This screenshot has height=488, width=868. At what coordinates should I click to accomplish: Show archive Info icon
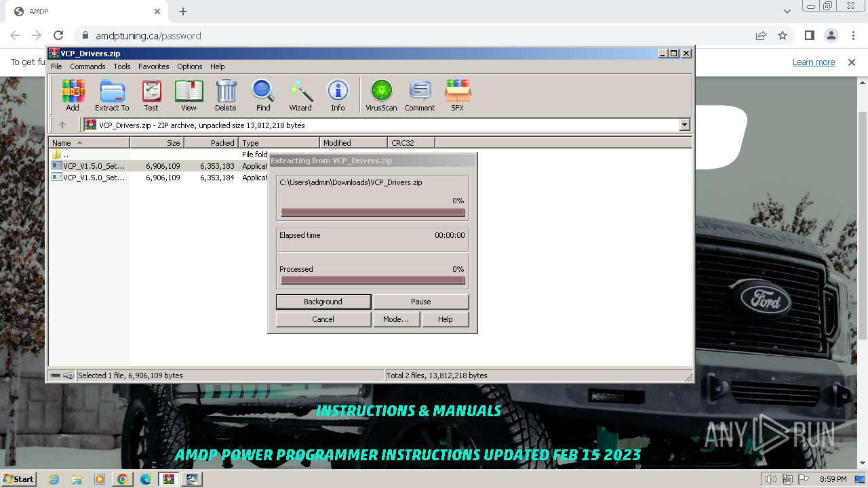(338, 96)
